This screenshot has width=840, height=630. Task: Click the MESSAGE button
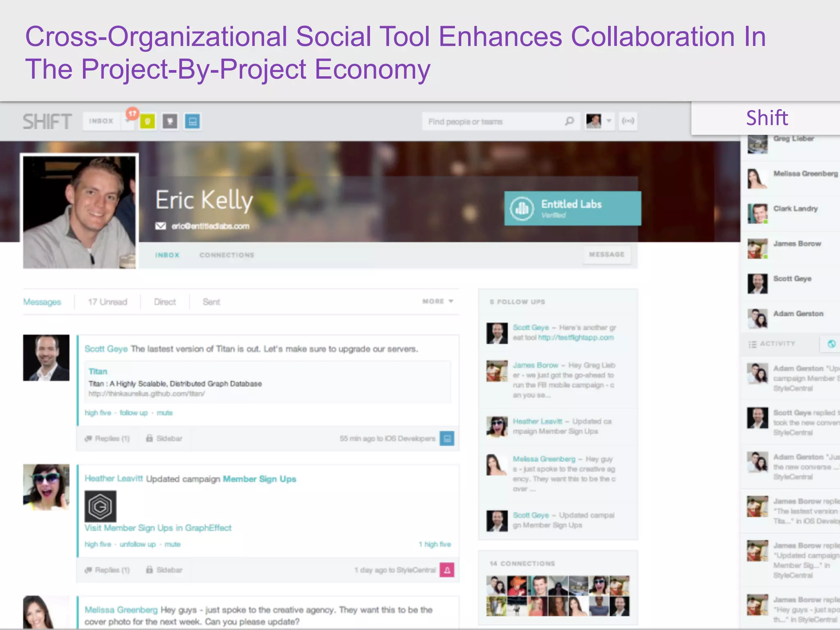[x=607, y=255]
